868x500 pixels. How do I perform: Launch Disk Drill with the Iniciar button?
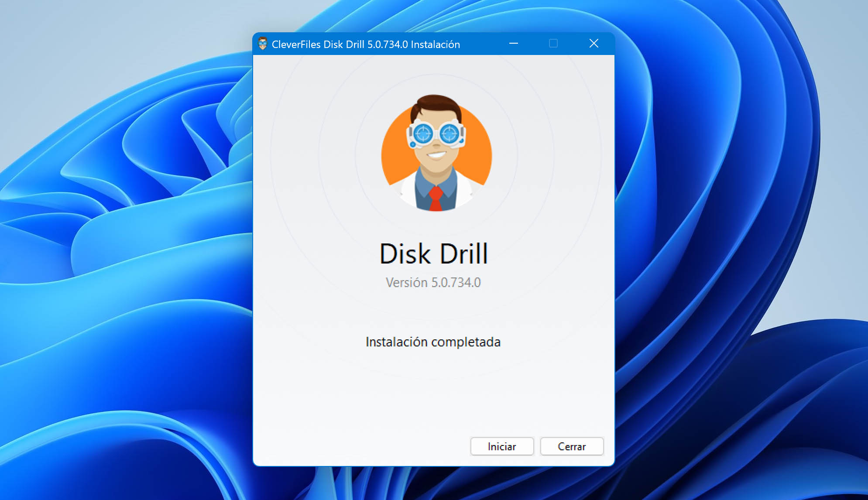(x=502, y=446)
